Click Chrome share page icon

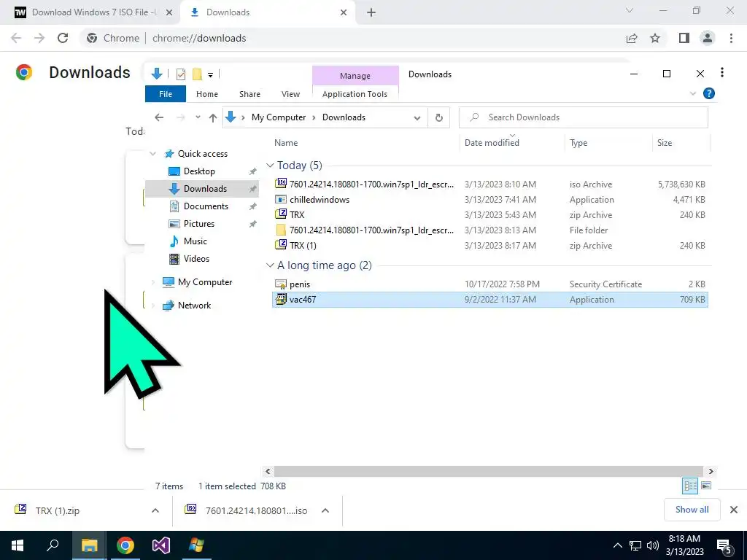632,38
